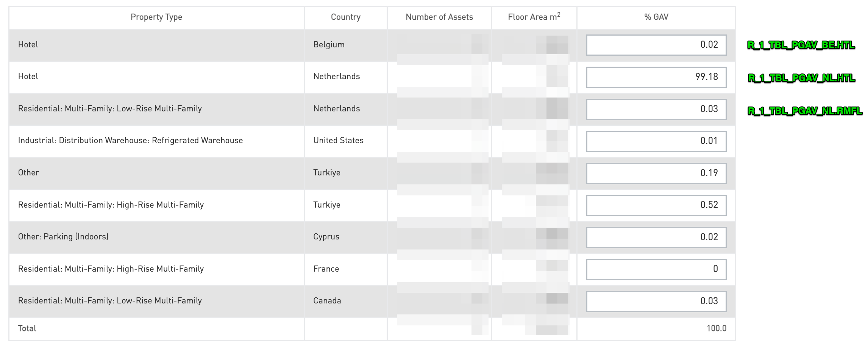Click the Country column header
868x347 pixels.
(345, 17)
